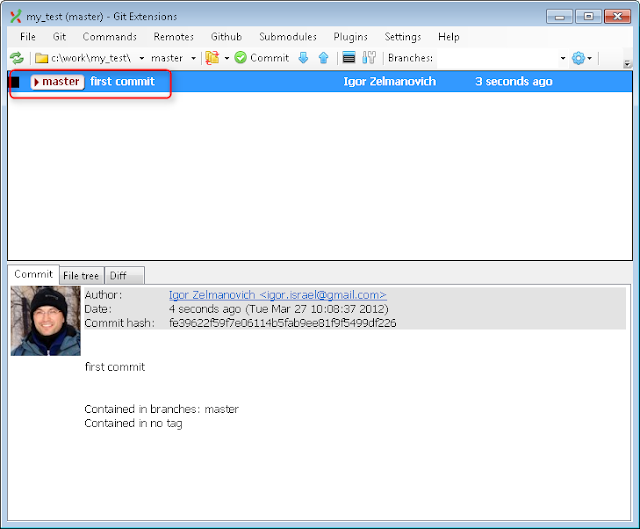Click the author email link igor.israel@gmail.com
640x529 pixels.
278,295
